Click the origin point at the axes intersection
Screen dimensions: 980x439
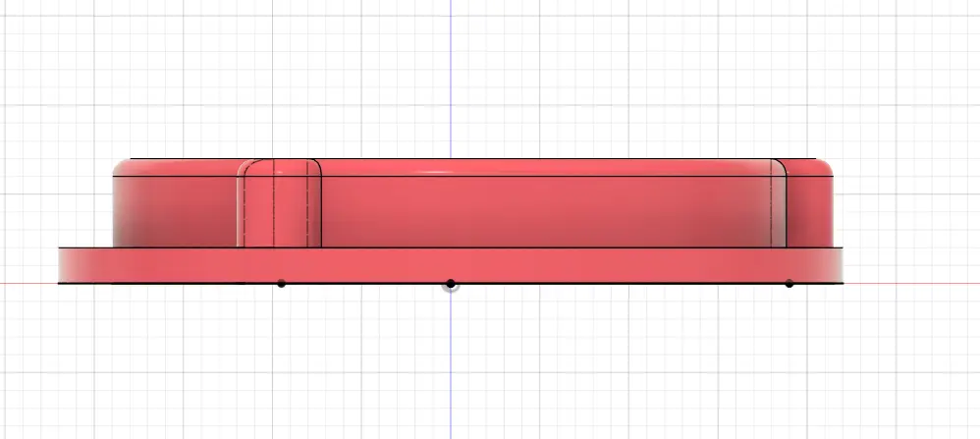point(451,284)
